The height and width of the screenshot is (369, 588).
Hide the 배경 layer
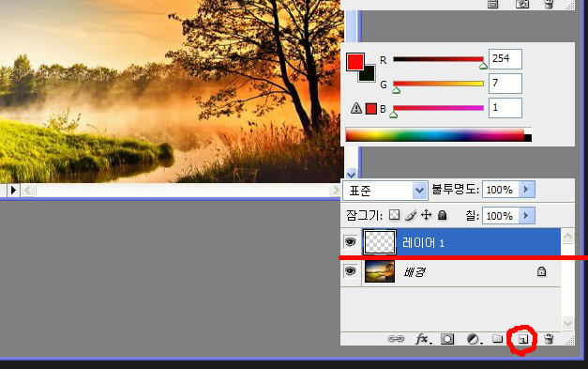coord(350,271)
